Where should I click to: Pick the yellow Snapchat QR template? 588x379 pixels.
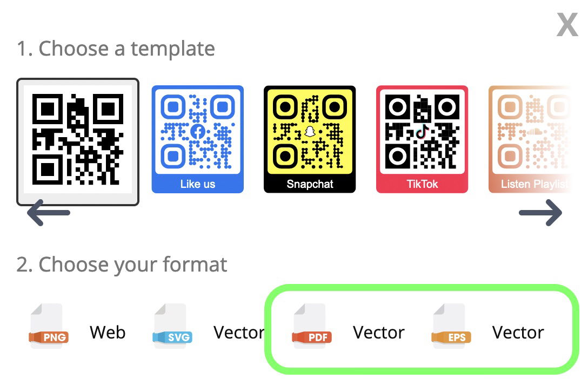point(310,139)
